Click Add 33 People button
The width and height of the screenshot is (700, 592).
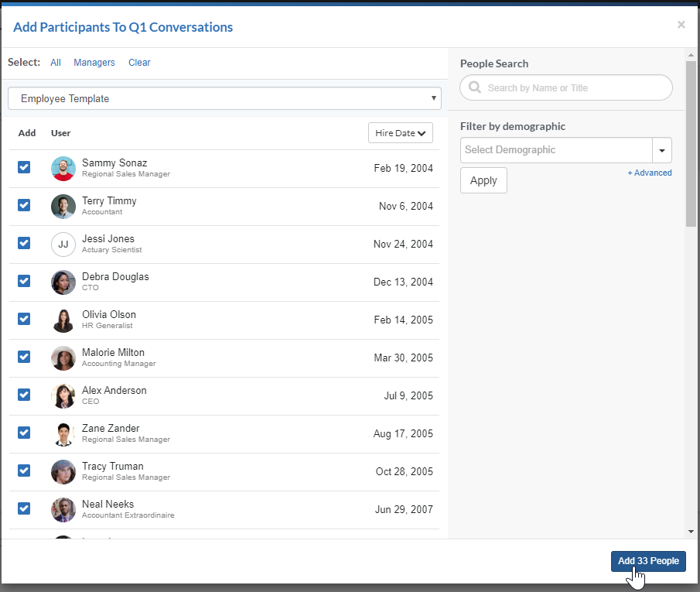648,561
